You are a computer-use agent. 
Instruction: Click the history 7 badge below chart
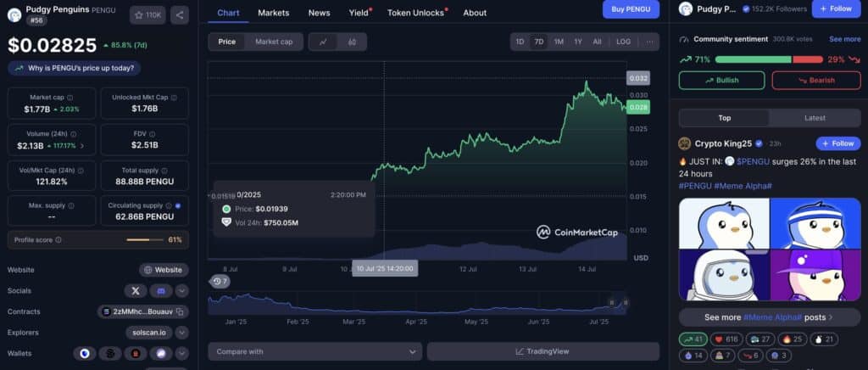coord(220,282)
